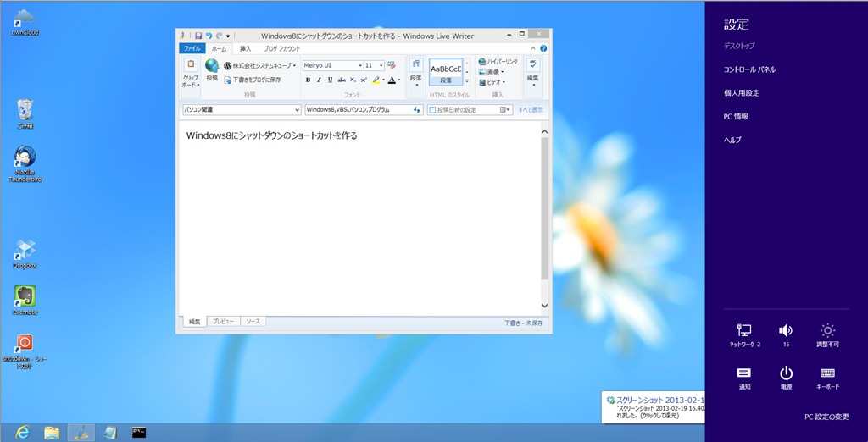Apply the yellow highlight color

click(x=376, y=80)
